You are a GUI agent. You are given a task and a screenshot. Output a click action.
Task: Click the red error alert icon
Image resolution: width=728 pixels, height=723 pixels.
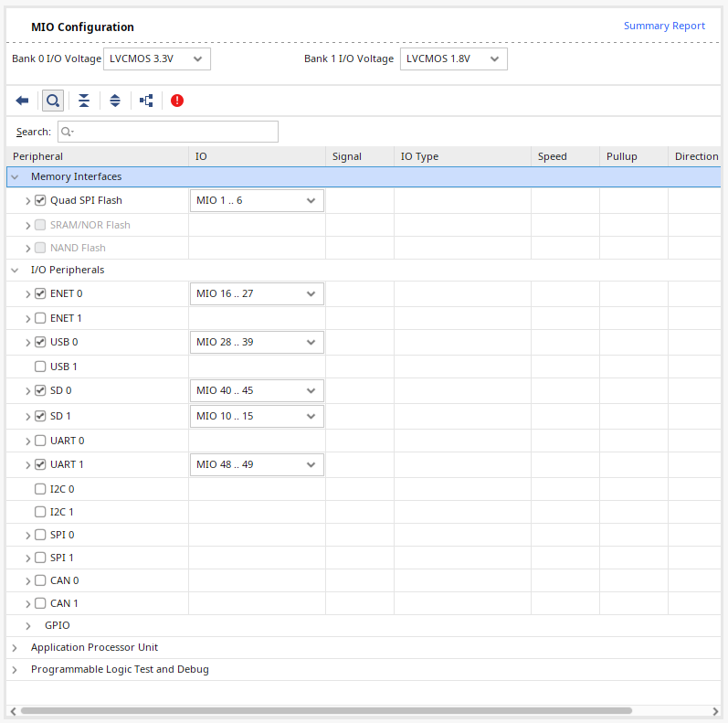tap(177, 101)
